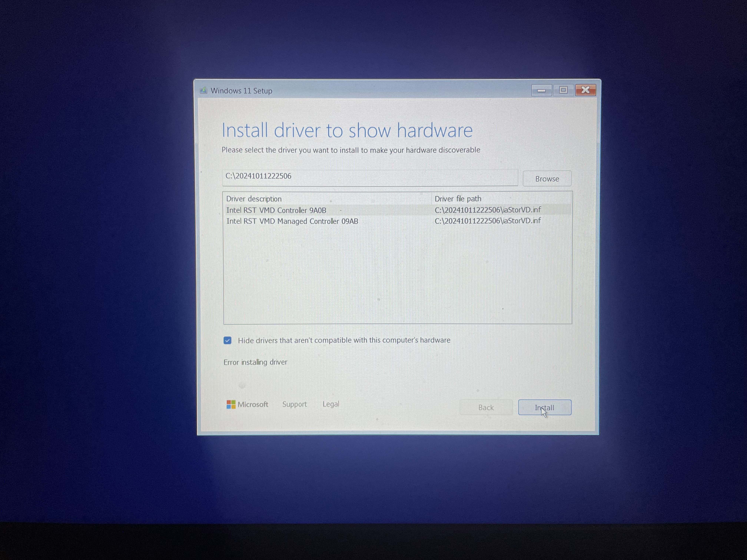747x560 pixels.
Task: Click the Driver description column header
Action: 254,199
